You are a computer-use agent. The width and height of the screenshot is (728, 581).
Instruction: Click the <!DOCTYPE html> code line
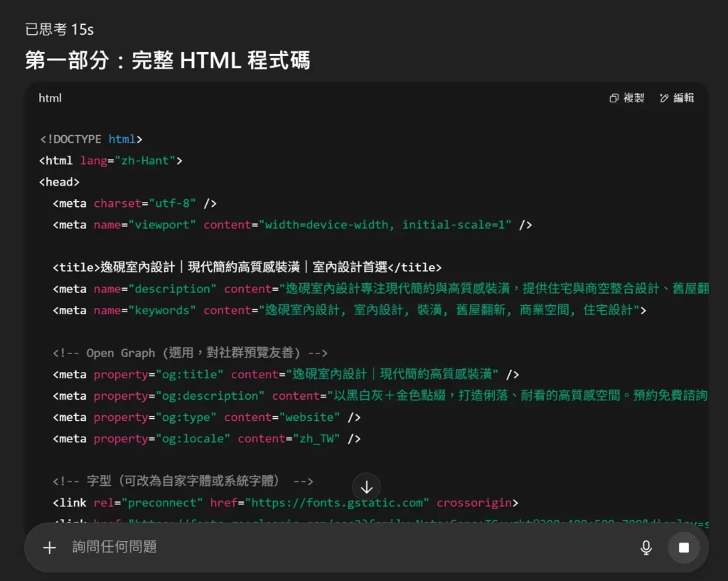(91, 139)
